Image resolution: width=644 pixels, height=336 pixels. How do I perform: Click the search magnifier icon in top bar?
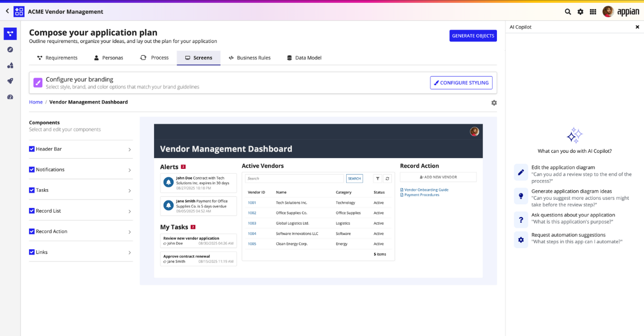tap(568, 12)
